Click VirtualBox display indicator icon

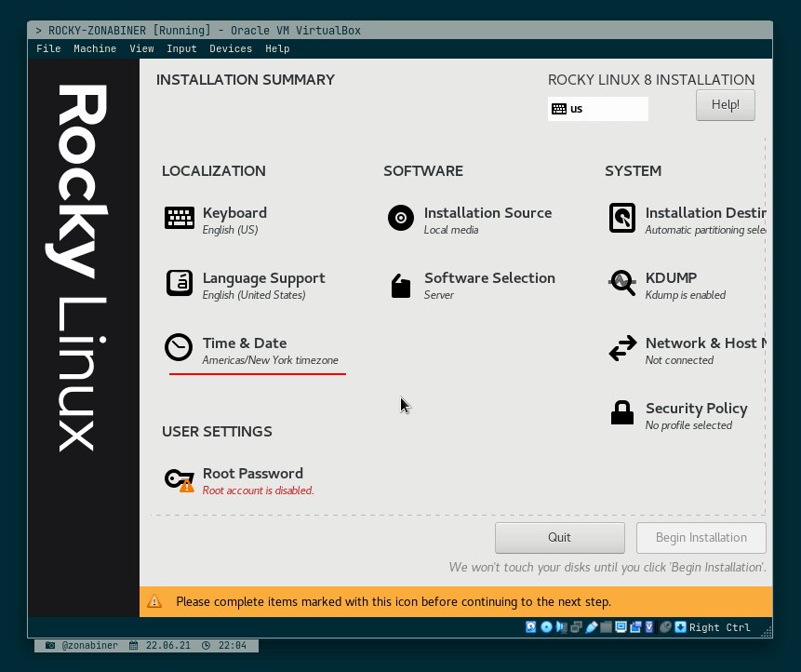(x=621, y=627)
